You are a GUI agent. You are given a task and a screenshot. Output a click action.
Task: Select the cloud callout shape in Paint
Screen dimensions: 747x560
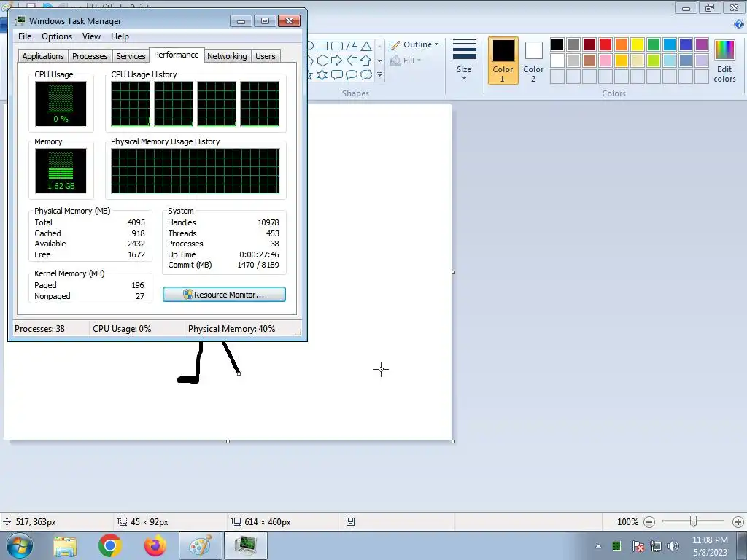point(366,75)
